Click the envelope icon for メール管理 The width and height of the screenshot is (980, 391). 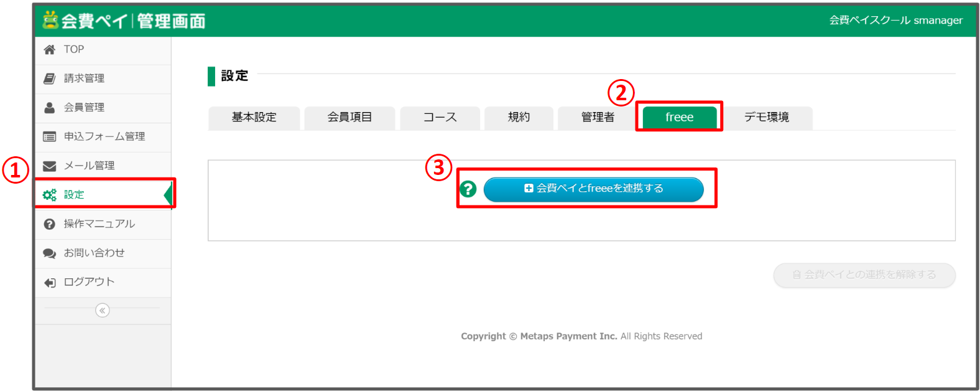tap(50, 166)
